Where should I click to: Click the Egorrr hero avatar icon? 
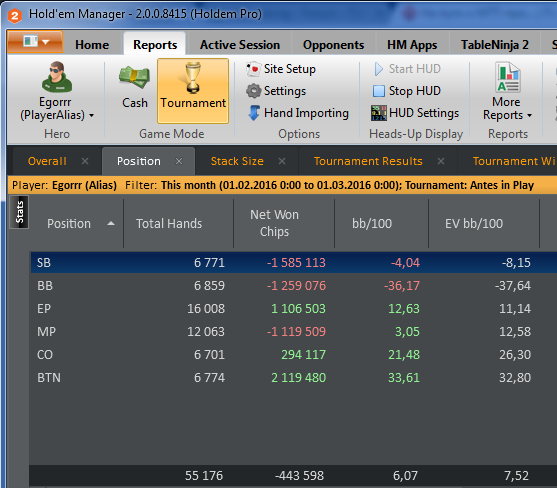point(57,77)
